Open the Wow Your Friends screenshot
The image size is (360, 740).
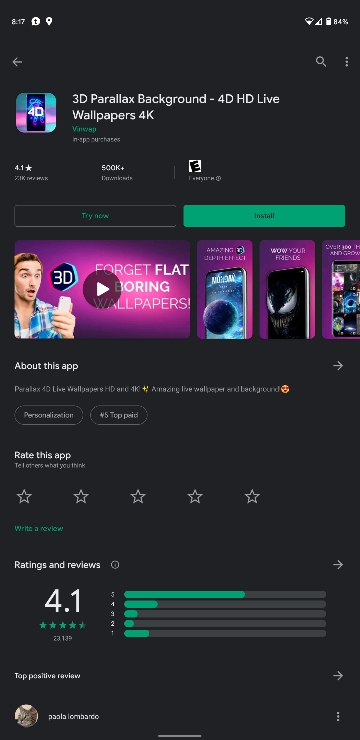tap(287, 289)
